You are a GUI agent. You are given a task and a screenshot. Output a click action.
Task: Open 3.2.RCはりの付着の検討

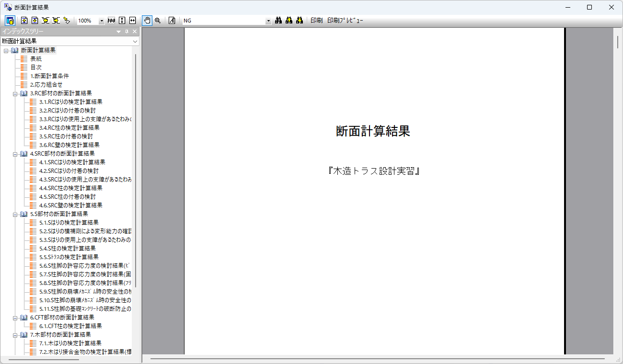point(67,111)
